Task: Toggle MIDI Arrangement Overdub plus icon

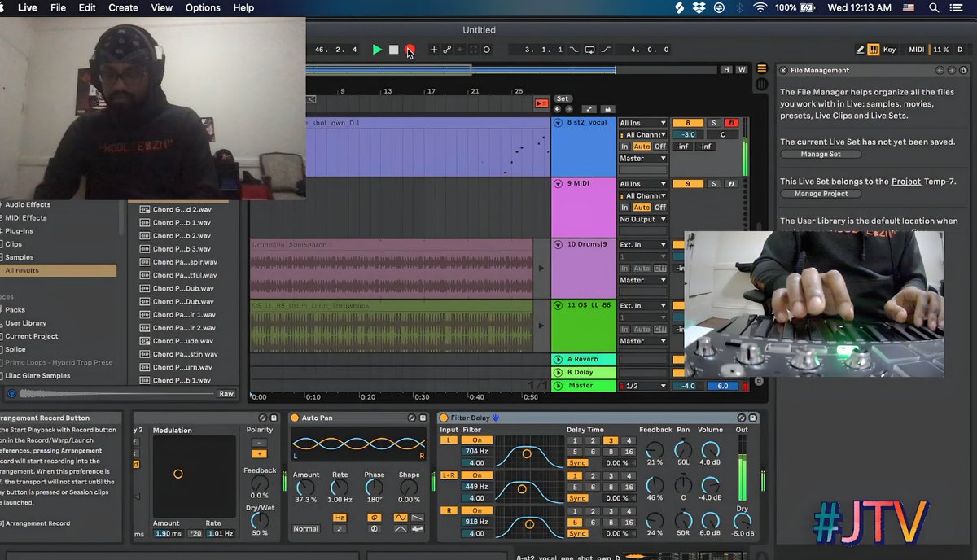Action: pos(434,50)
